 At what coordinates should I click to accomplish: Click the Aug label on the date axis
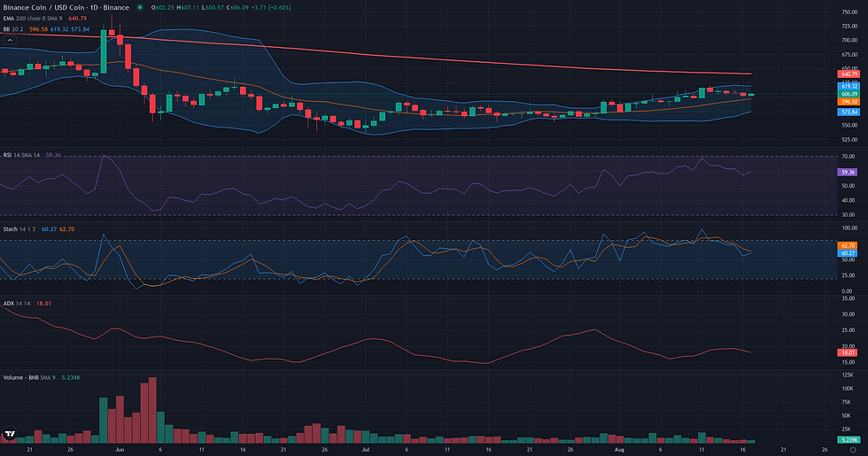tap(619, 450)
